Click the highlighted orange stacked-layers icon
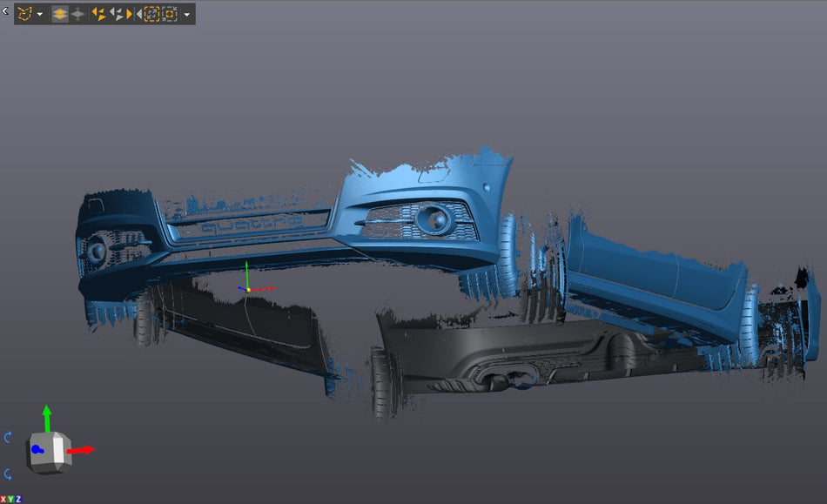827x504 pixels. pyautogui.click(x=60, y=14)
